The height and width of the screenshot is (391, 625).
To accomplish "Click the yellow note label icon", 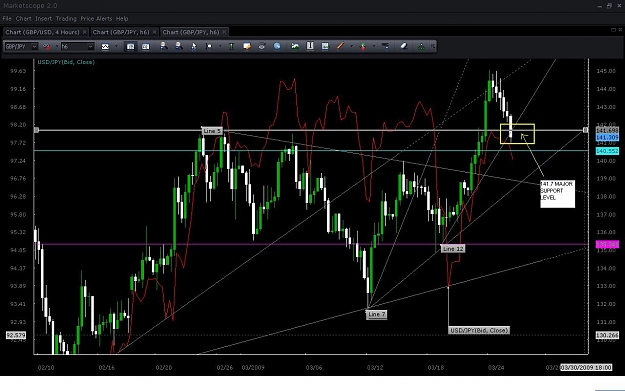I will 247,46.
